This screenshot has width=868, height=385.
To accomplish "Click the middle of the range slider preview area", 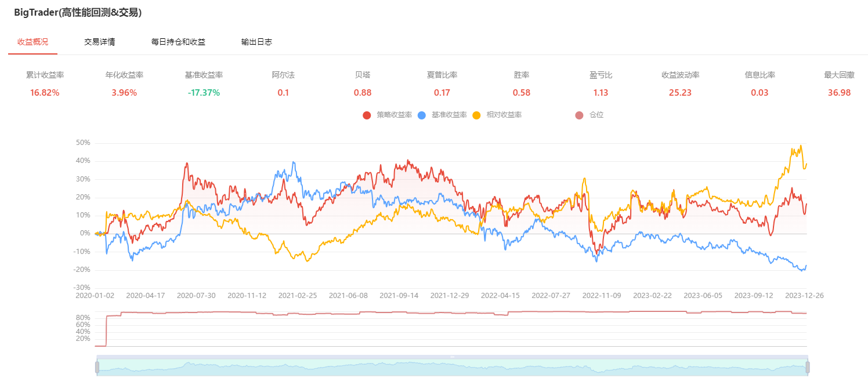I will click(x=452, y=368).
